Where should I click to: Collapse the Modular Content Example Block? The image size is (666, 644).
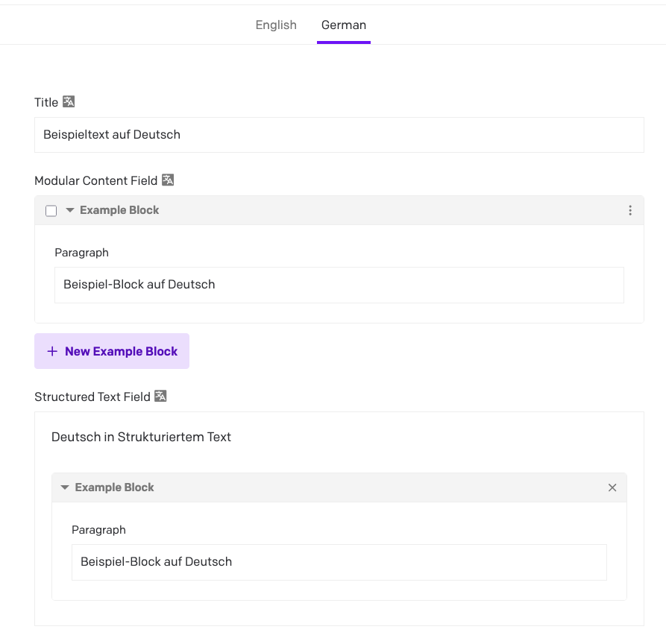[70, 209]
